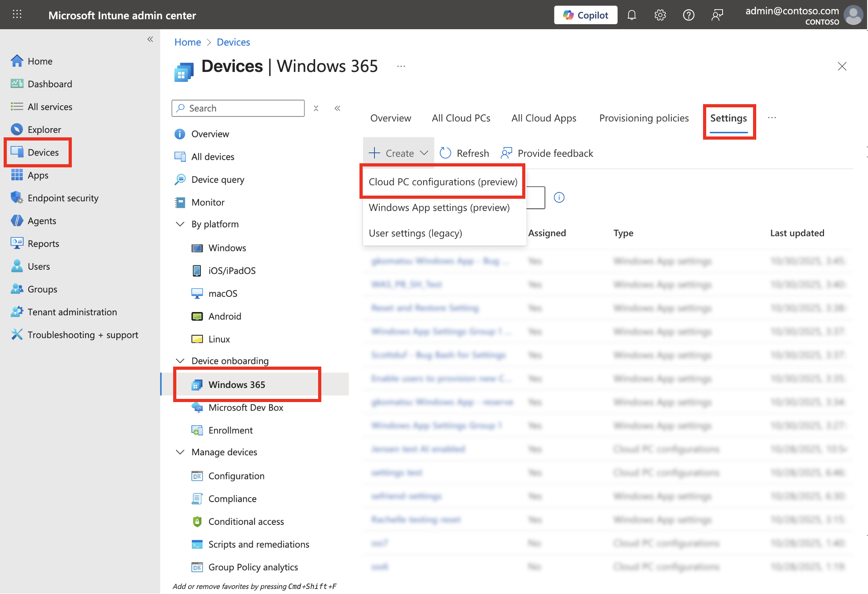The width and height of the screenshot is (868, 594).
Task: Open the more options ellipsis beside page title
Action: click(401, 66)
